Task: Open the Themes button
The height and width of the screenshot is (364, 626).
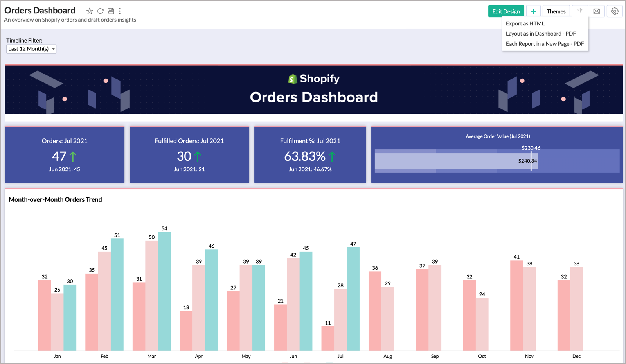Action: click(x=556, y=11)
